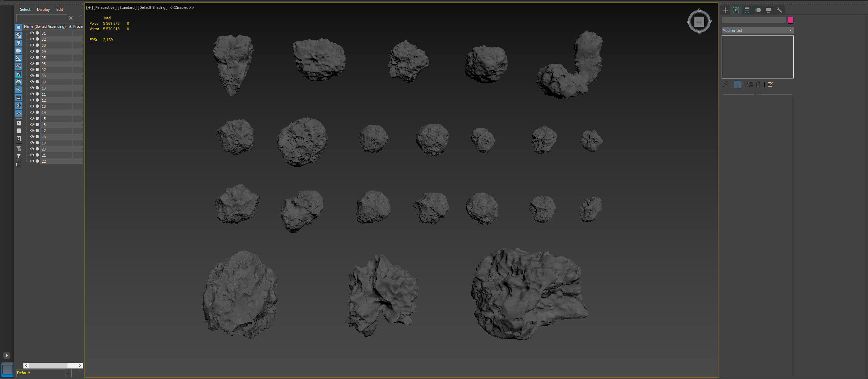This screenshot has height=379, width=868.
Task: Click the funnel filter icon in Scene Explorer
Action: (x=19, y=156)
